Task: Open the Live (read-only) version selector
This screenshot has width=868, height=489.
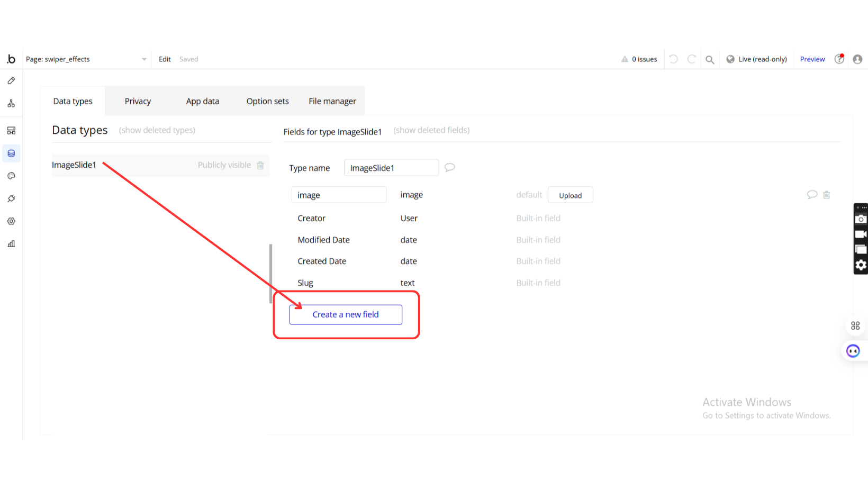Action: (x=756, y=59)
